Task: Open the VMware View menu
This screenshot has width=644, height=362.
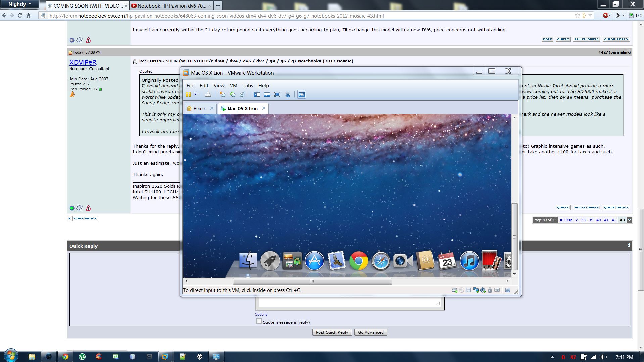Action: [219, 86]
